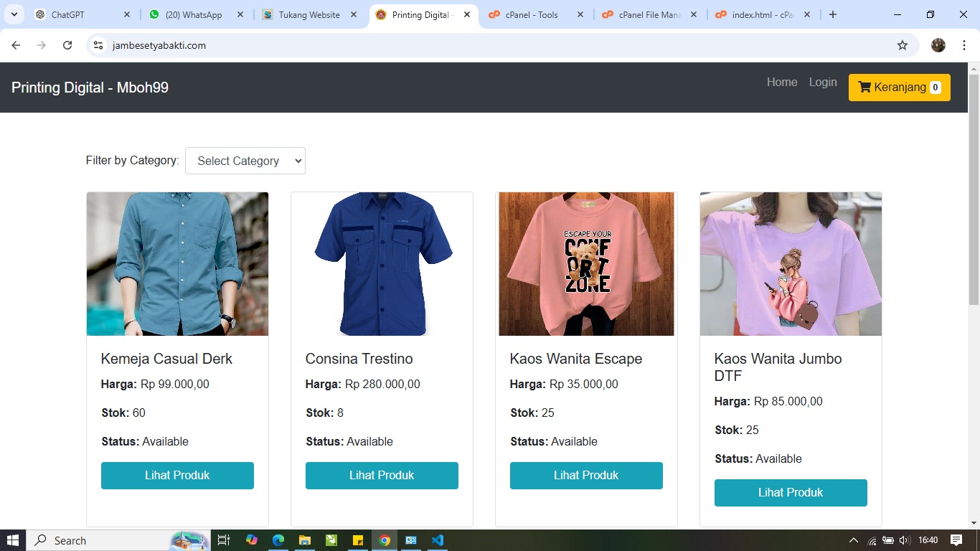Open the tab search dropdown arrow
This screenshot has width=980, height=551.
tap(14, 14)
